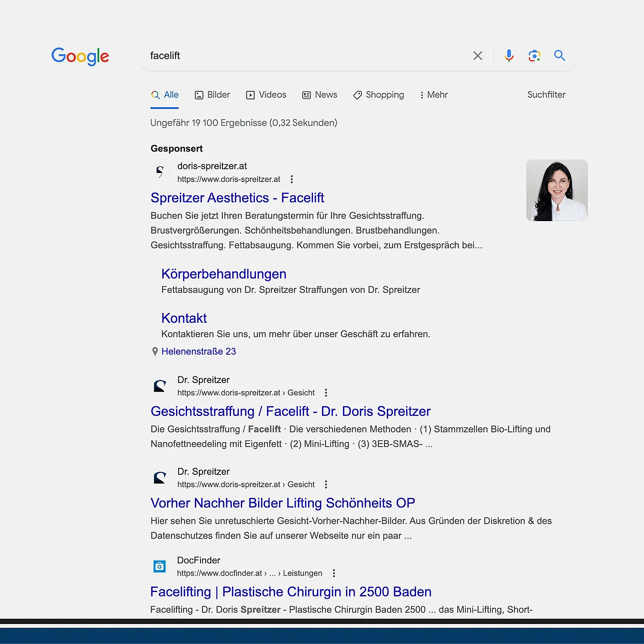Clear the search field with X
The image size is (644, 644).
tap(477, 55)
